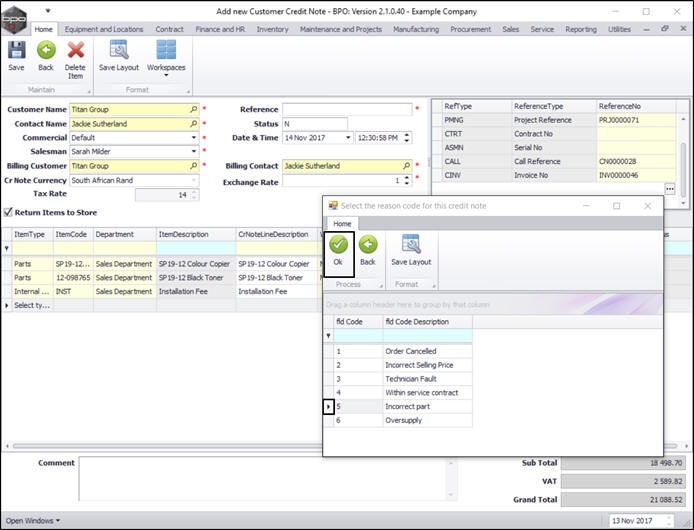Open the Cr Note Currency dropdown

194,180
